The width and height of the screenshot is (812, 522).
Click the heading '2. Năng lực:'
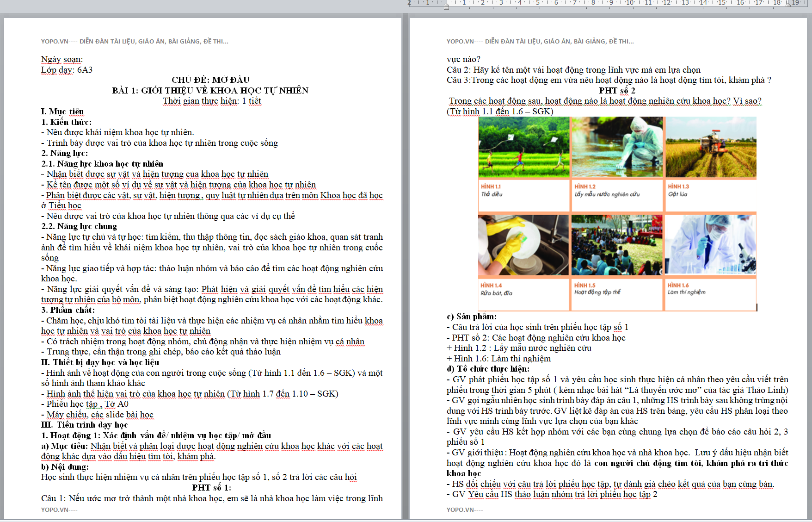[64, 153]
